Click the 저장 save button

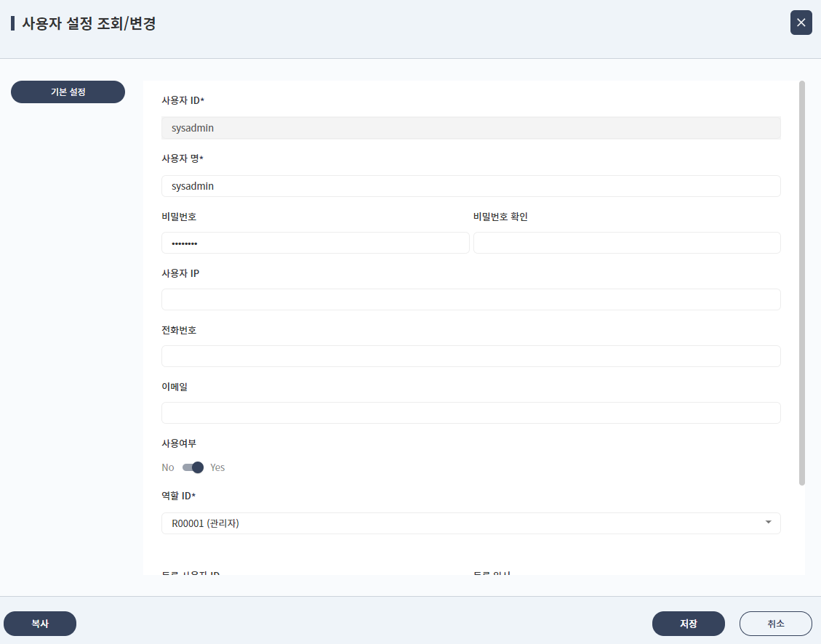click(x=688, y=623)
